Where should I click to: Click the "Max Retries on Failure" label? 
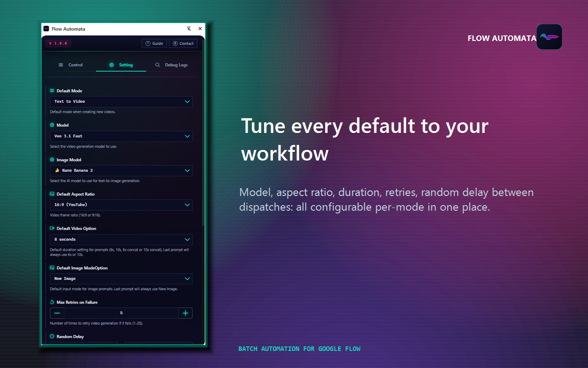click(77, 302)
